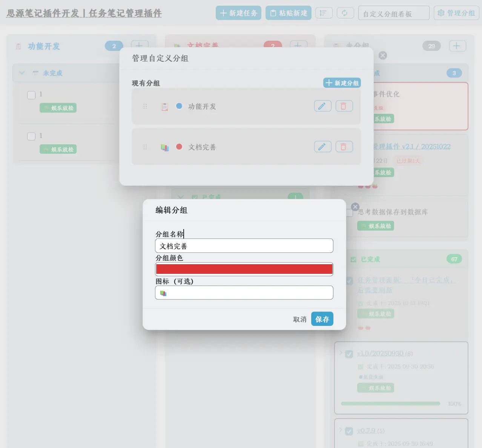Click the refresh icon in the toolbar
482x448 pixels.
point(345,12)
